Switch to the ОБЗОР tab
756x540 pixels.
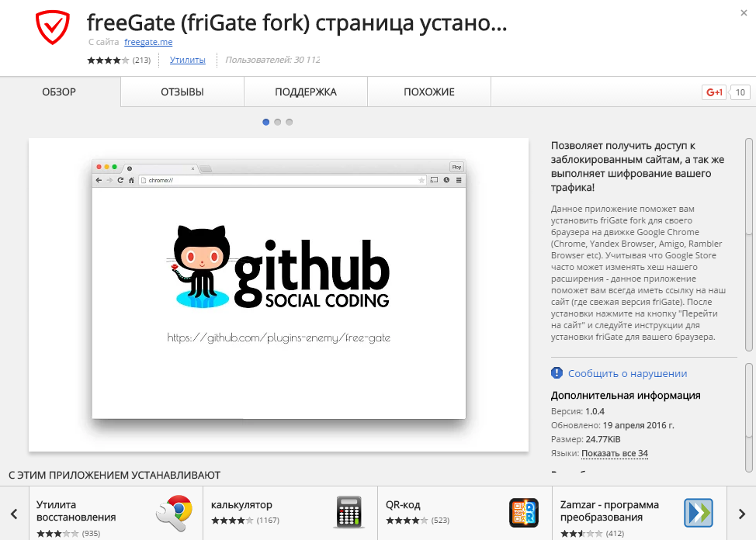[59, 92]
